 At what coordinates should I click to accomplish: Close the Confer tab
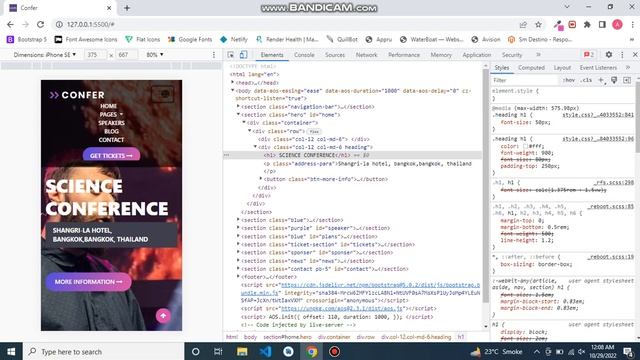pyautogui.click(x=109, y=8)
